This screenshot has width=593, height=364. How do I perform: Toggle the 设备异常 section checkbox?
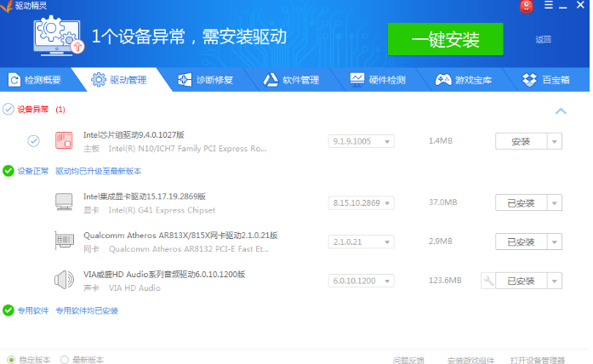tap(8, 109)
